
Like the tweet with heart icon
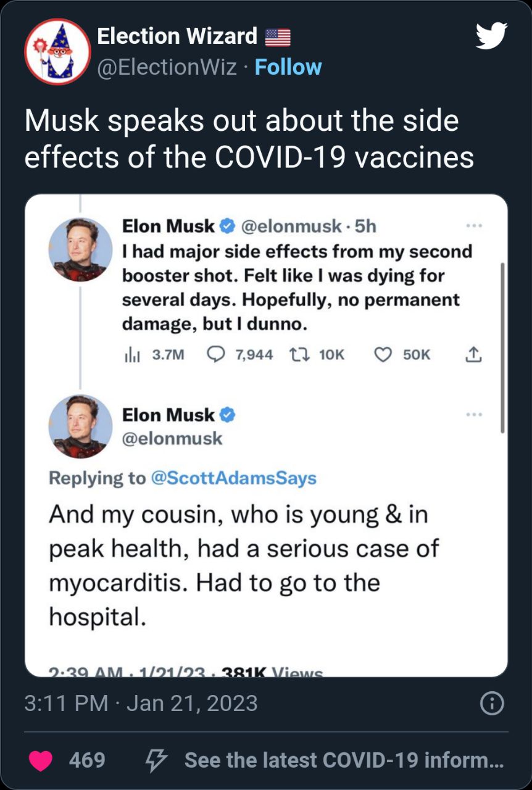(41, 760)
